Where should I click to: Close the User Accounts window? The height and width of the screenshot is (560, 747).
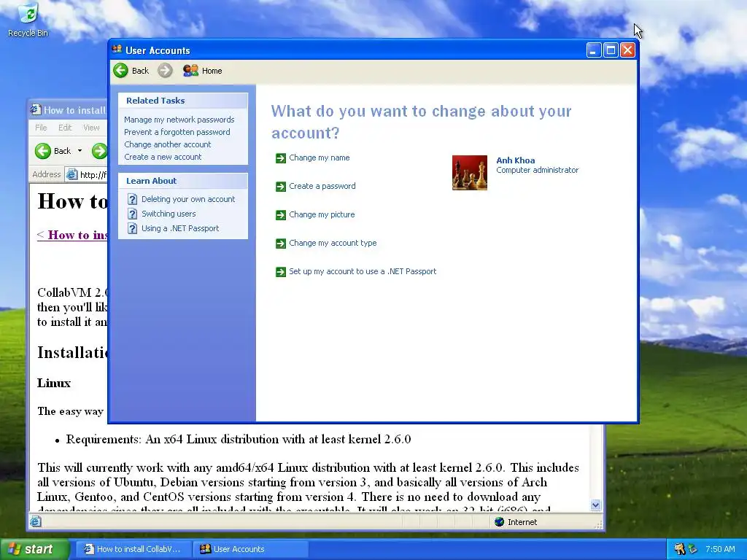(x=627, y=50)
